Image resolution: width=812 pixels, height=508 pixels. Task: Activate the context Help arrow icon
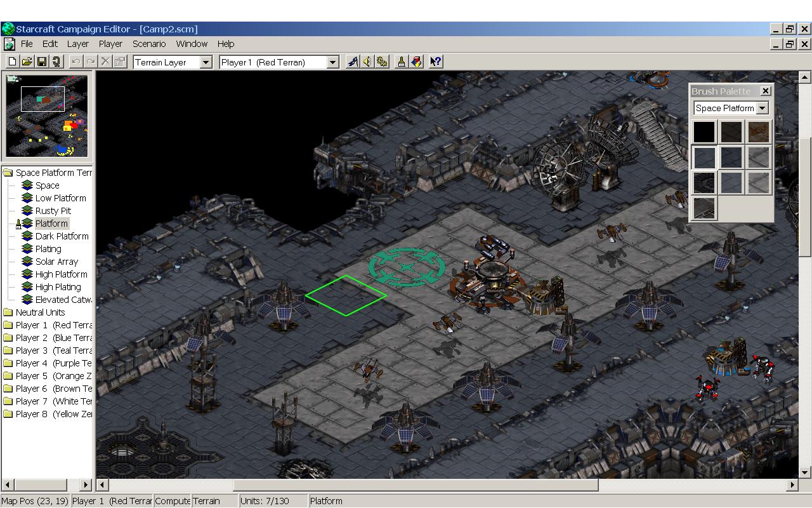(x=435, y=62)
